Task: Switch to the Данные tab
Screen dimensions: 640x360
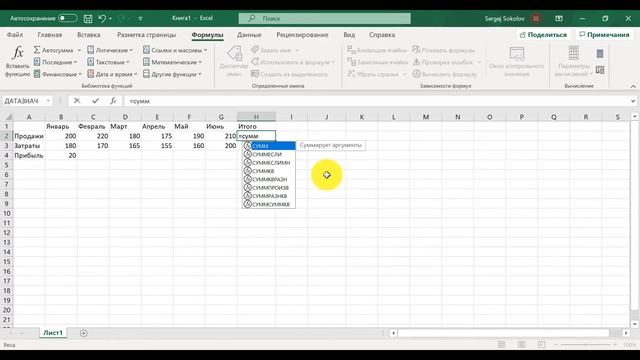Action: click(x=249, y=35)
